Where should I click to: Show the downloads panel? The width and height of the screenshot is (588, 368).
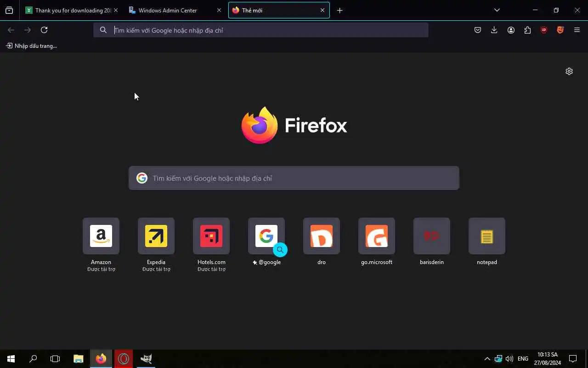[494, 30]
